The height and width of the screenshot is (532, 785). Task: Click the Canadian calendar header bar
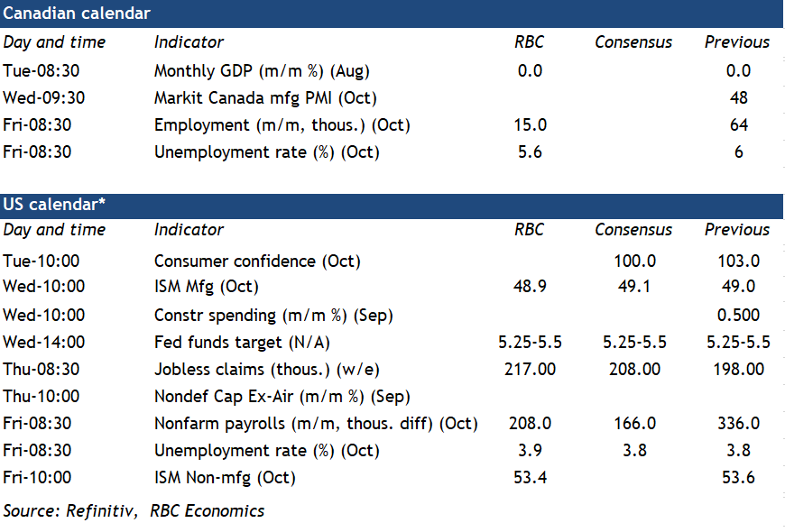[392, 14]
